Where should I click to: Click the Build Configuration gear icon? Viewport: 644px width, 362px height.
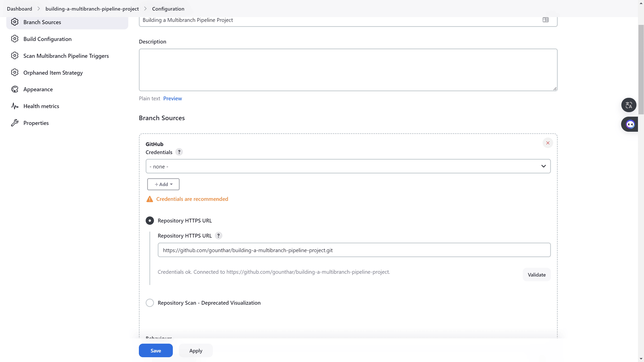(15, 39)
